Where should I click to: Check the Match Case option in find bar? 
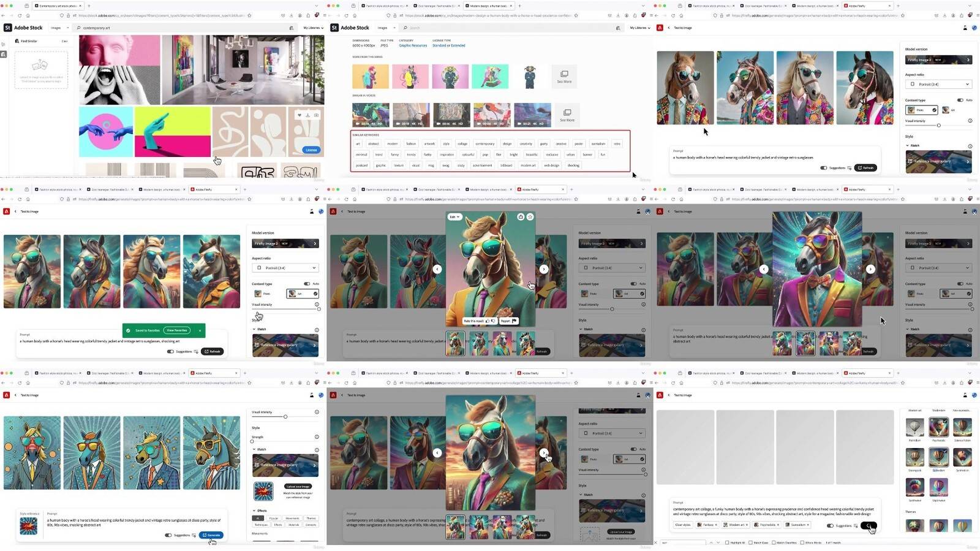click(x=750, y=542)
